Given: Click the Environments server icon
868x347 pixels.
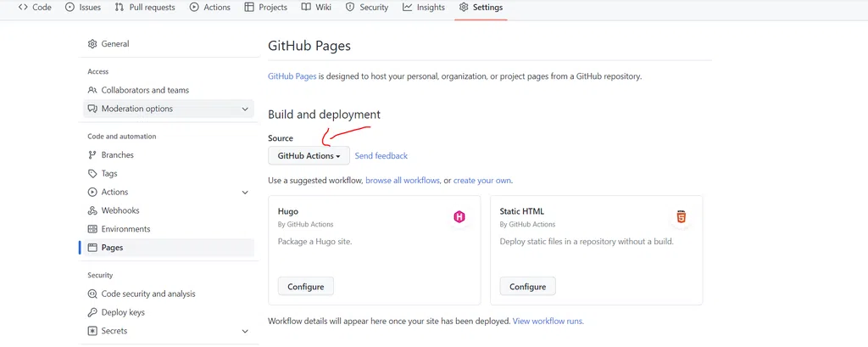Looking at the screenshot, I should click(92, 229).
